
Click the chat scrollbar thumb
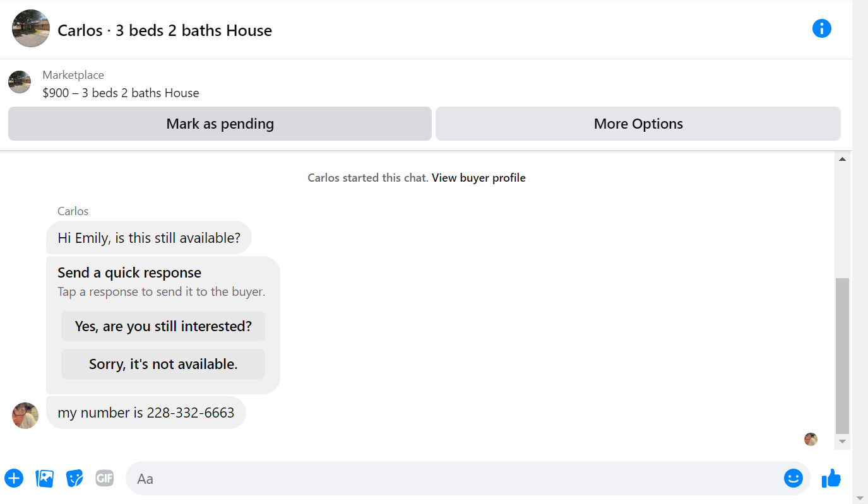point(842,356)
